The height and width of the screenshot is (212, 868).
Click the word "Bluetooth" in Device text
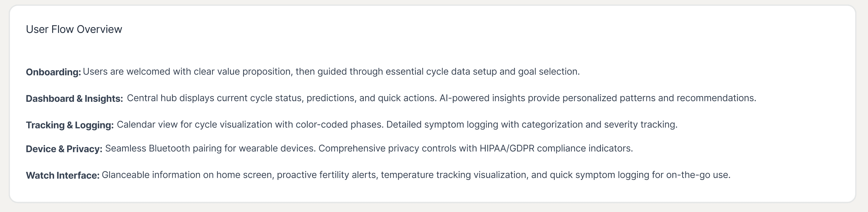(169, 149)
